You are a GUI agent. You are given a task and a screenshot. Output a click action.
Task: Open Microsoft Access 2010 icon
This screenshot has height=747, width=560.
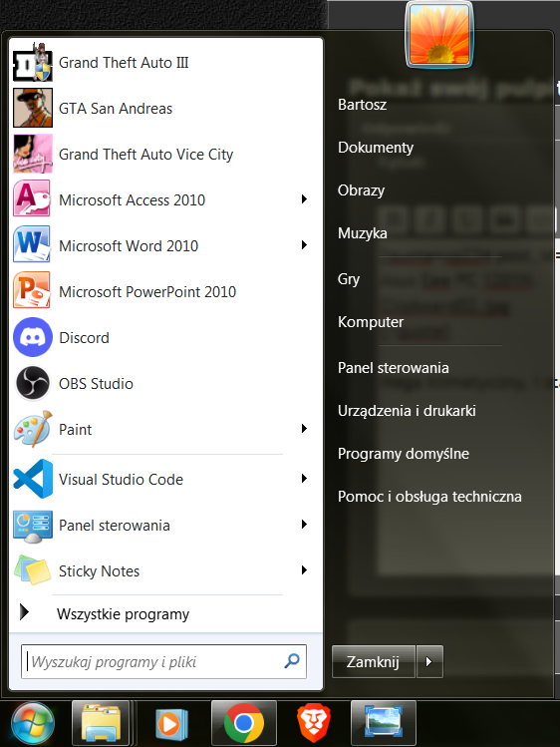click(x=32, y=199)
